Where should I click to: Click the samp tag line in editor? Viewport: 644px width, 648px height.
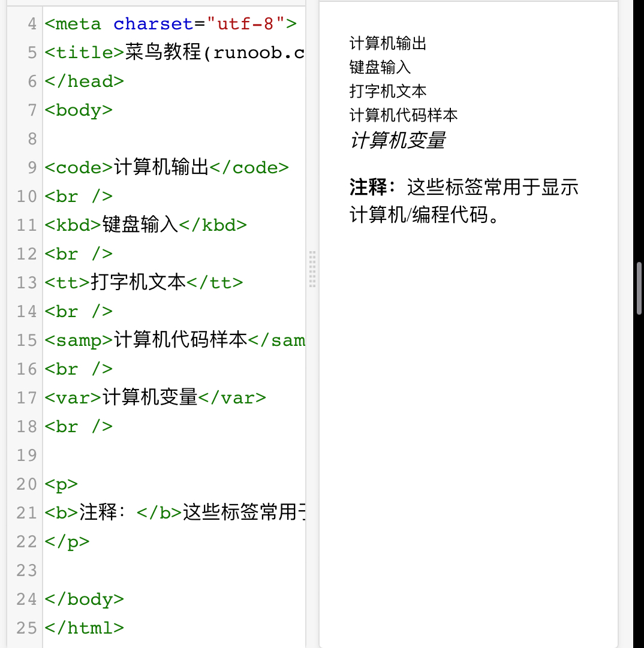click(180, 340)
